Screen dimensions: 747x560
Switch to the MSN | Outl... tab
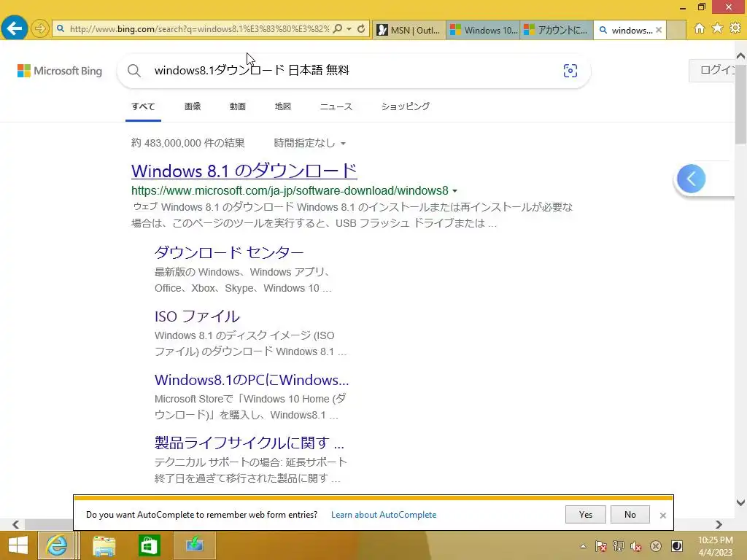(409, 30)
